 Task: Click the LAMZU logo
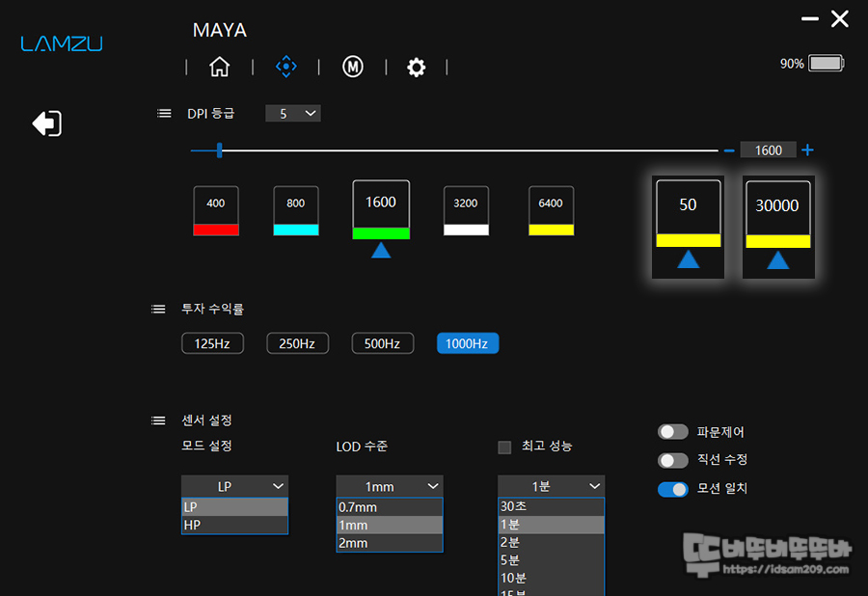62,43
